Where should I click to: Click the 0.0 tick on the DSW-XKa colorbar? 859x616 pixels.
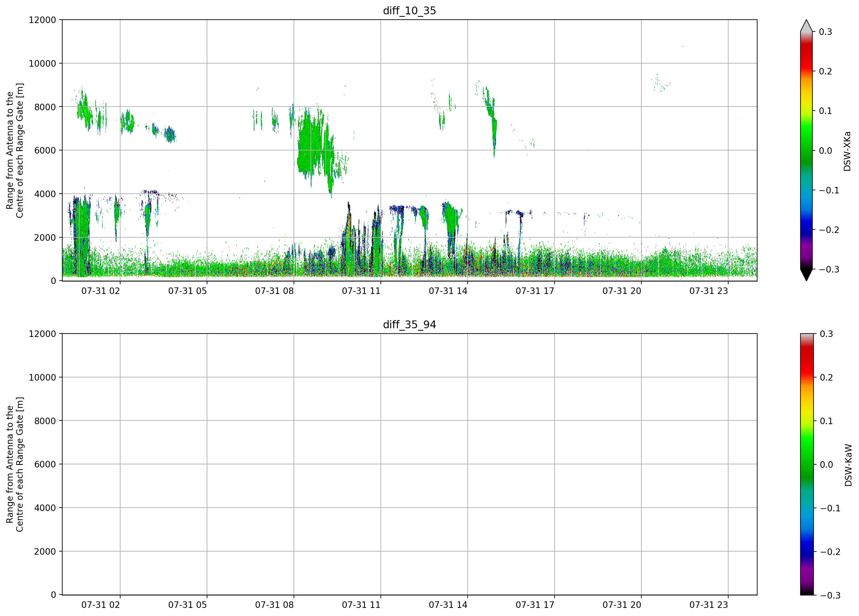coord(825,151)
